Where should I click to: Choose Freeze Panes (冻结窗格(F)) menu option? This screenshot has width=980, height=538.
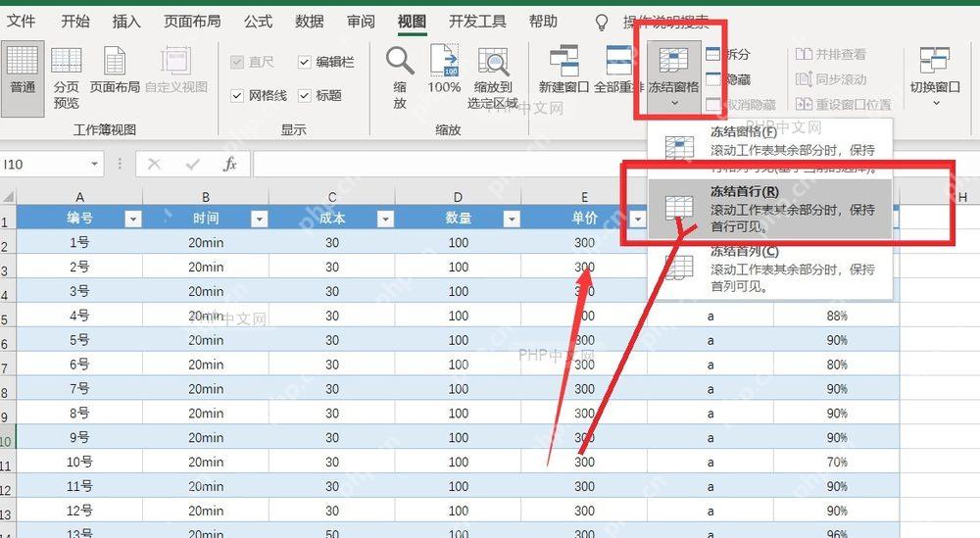770,147
